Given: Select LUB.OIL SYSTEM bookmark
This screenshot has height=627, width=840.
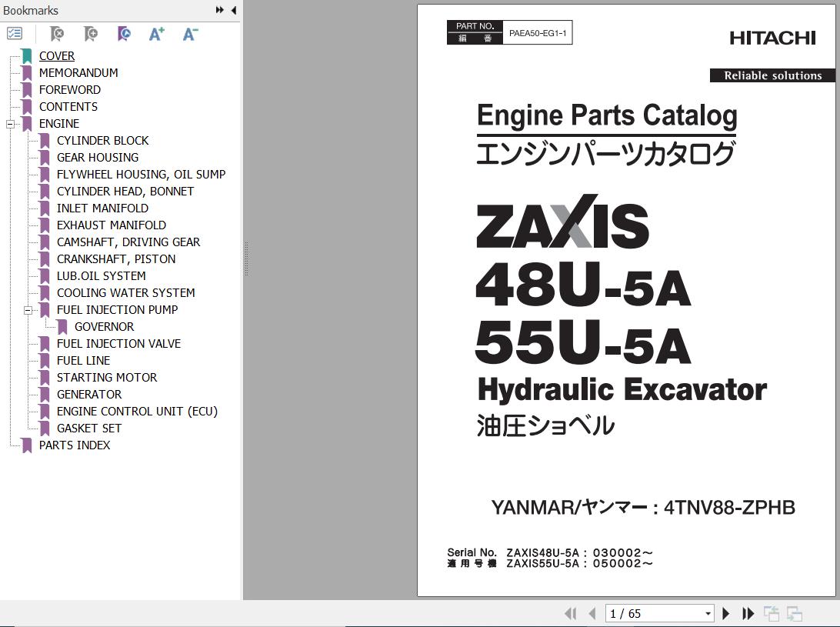Looking at the screenshot, I should [x=102, y=276].
